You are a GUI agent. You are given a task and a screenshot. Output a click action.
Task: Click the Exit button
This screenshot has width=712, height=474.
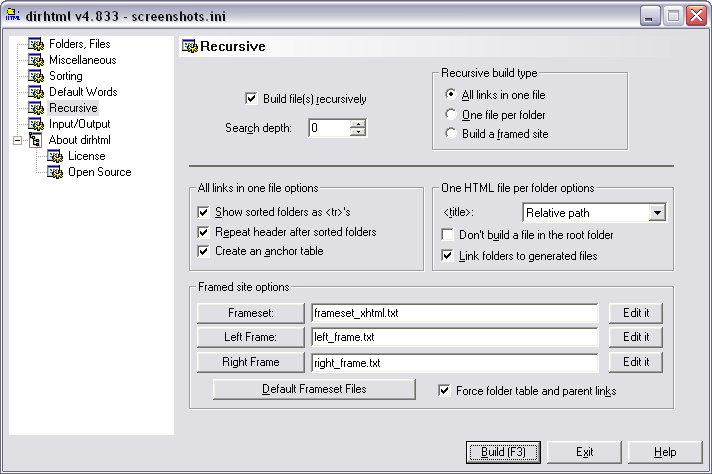click(x=584, y=452)
